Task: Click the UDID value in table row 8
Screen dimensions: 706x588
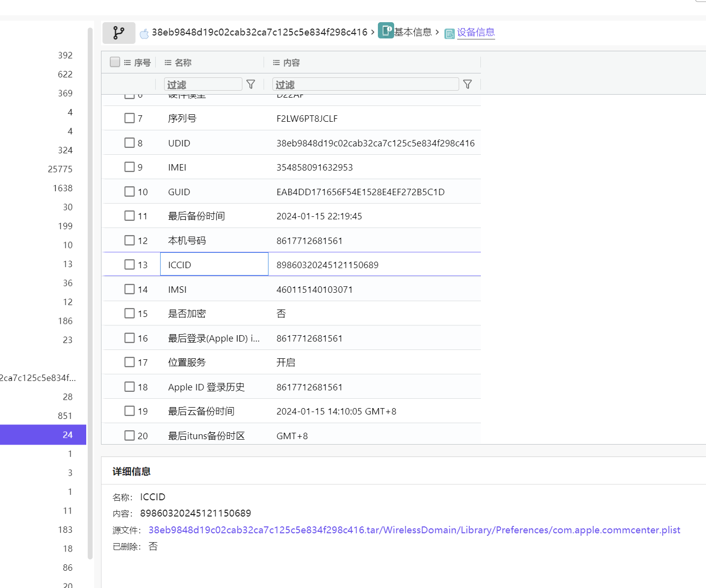Action: pos(375,143)
